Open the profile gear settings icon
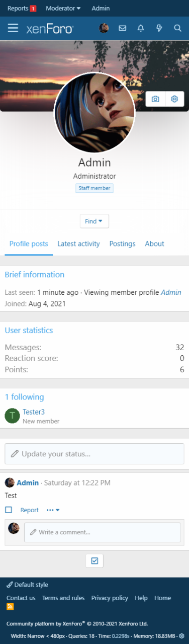 coord(174,99)
